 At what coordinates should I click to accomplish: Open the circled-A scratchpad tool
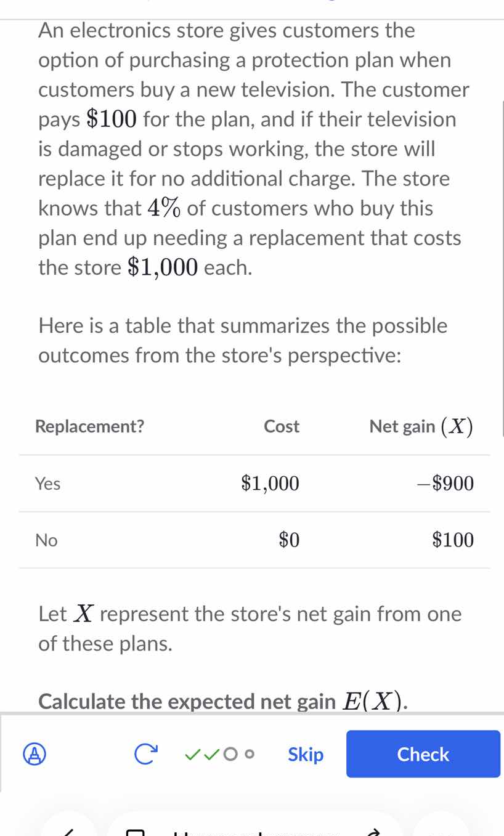click(35, 754)
